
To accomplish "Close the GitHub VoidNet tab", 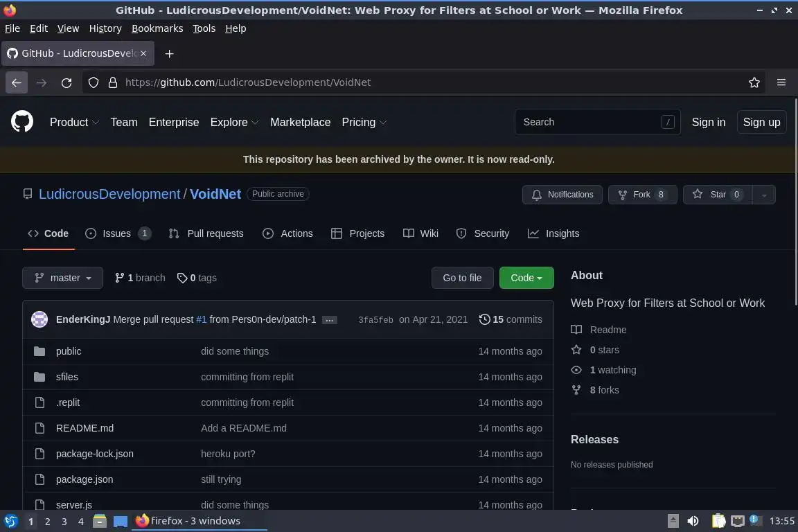I will pos(143,53).
